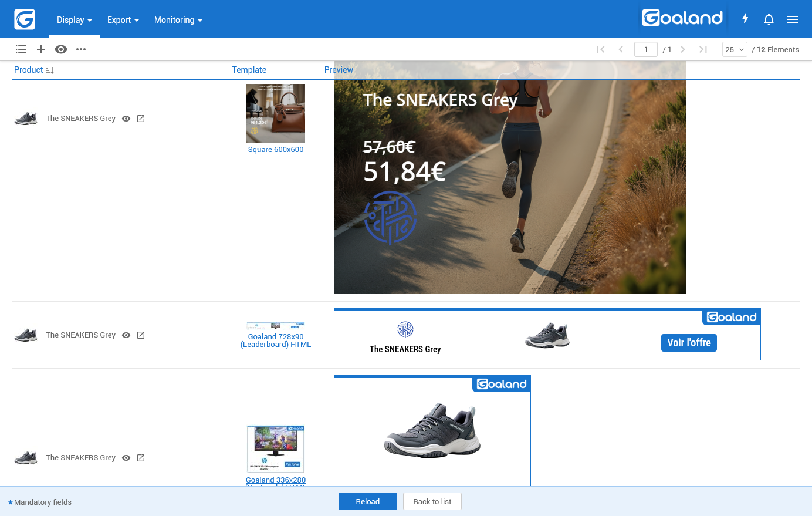Open the Export menu

coord(123,20)
